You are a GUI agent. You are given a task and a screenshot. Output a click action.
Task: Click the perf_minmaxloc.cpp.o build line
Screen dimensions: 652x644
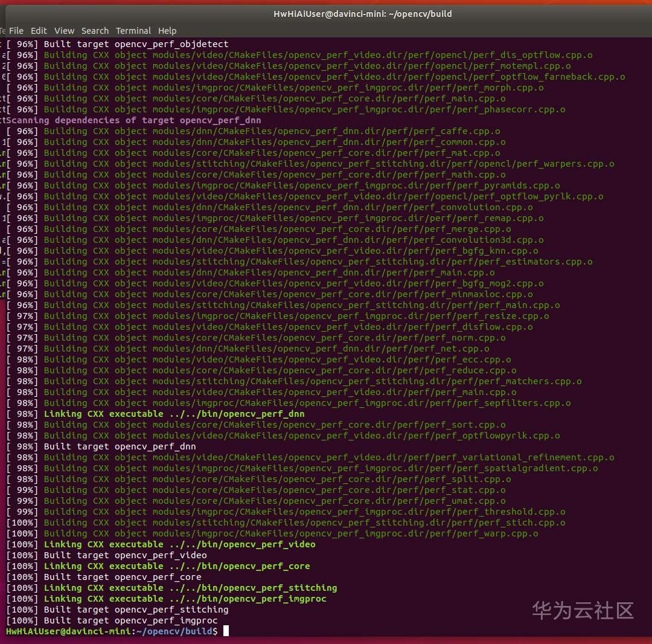coord(269,294)
